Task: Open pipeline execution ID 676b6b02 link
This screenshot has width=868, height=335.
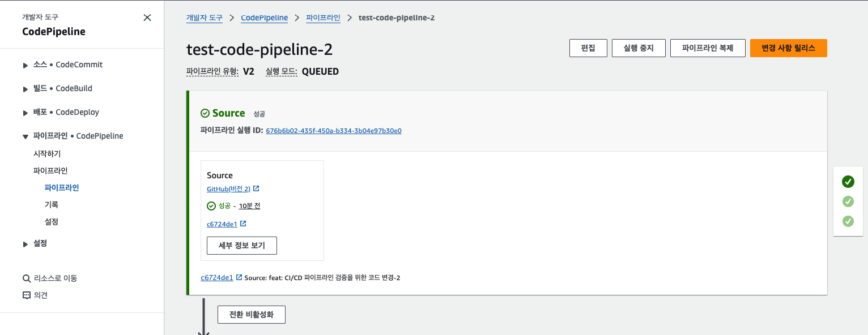Action: [334, 131]
